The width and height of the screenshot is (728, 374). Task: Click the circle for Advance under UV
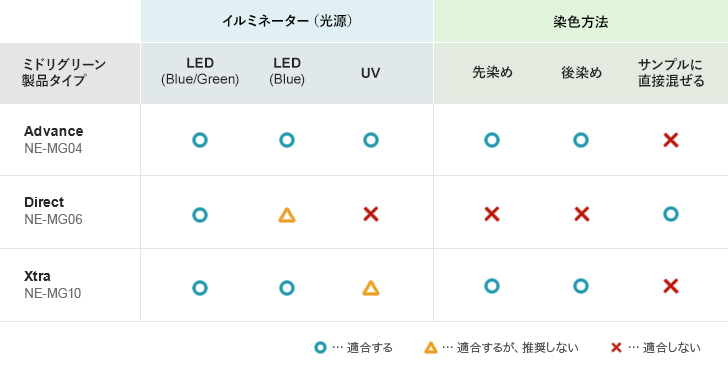click(371, 140)
